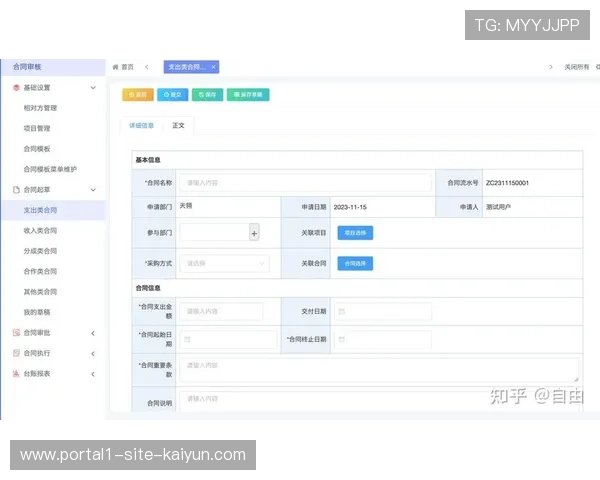Focus the 合同说明 text area
The width and height of the screenshot is (600, 480).
click(379, 402)
